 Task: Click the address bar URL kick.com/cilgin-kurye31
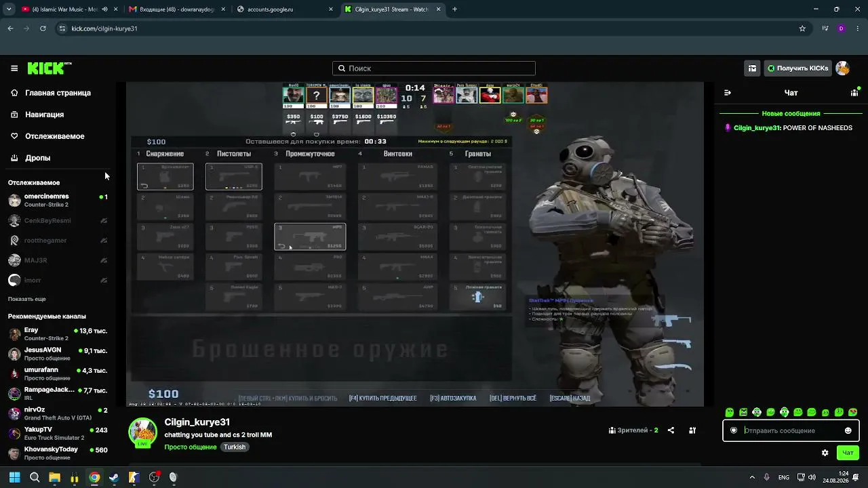(x=104, y=28)
